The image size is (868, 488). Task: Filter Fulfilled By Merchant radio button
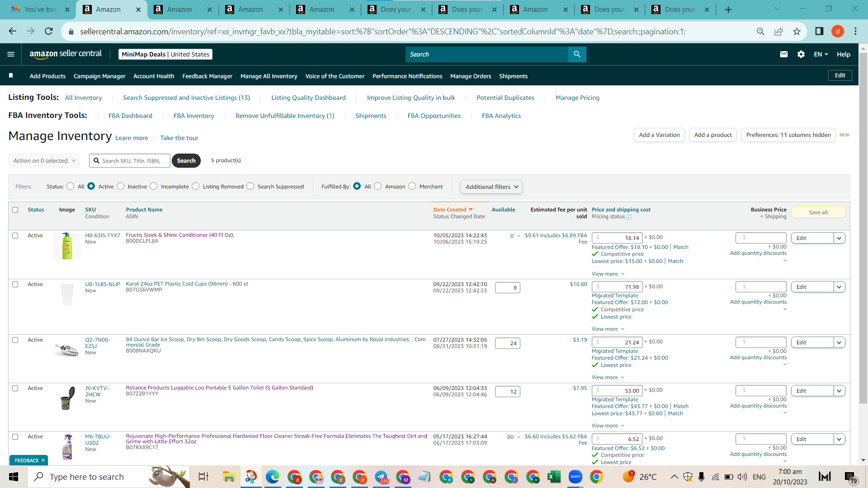pyautogui.click(x=412, y=186)
